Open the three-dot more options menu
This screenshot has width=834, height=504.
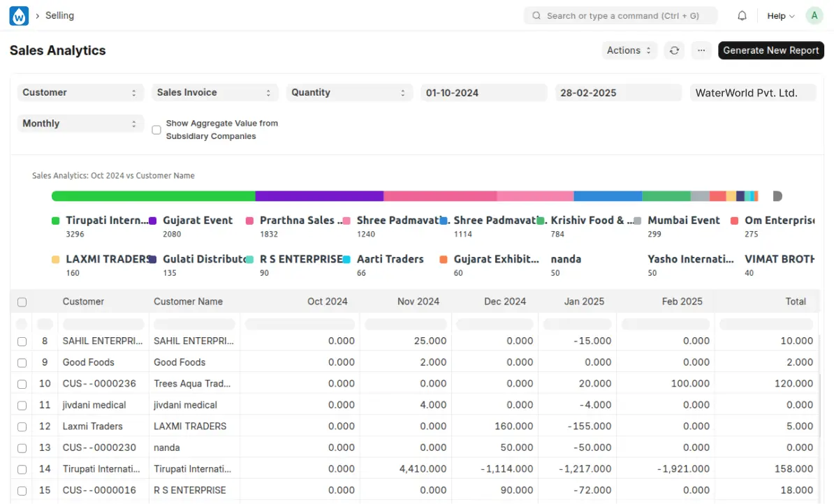click(701, 50)
